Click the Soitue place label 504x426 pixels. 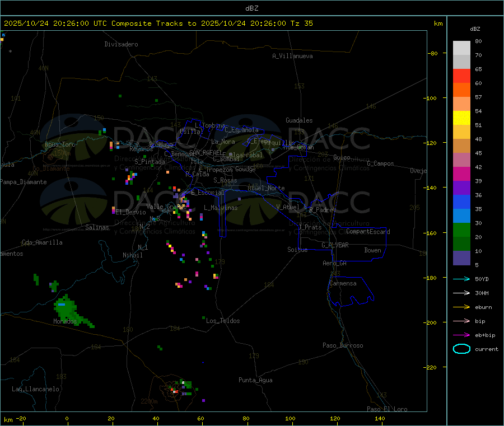pyautogui.click(x=297, y=250)
